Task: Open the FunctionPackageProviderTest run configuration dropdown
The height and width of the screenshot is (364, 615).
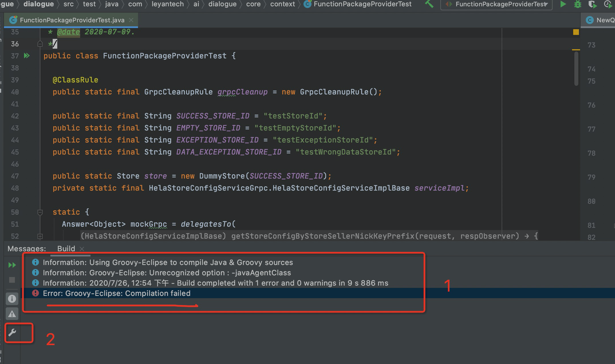Action: [x=497, y=4]
